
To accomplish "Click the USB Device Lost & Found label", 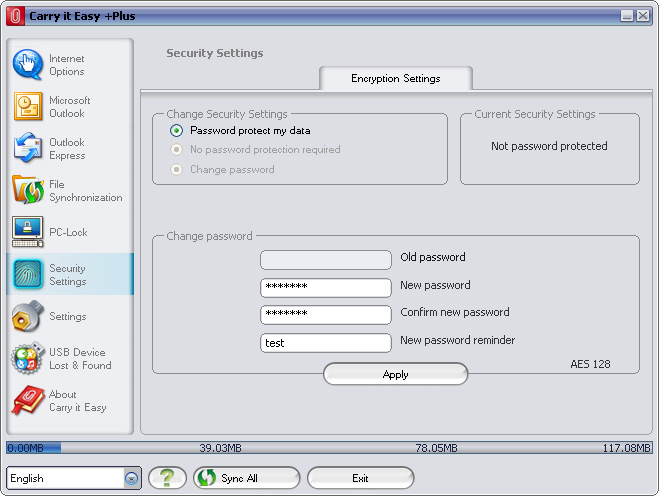I will (80, 359).
